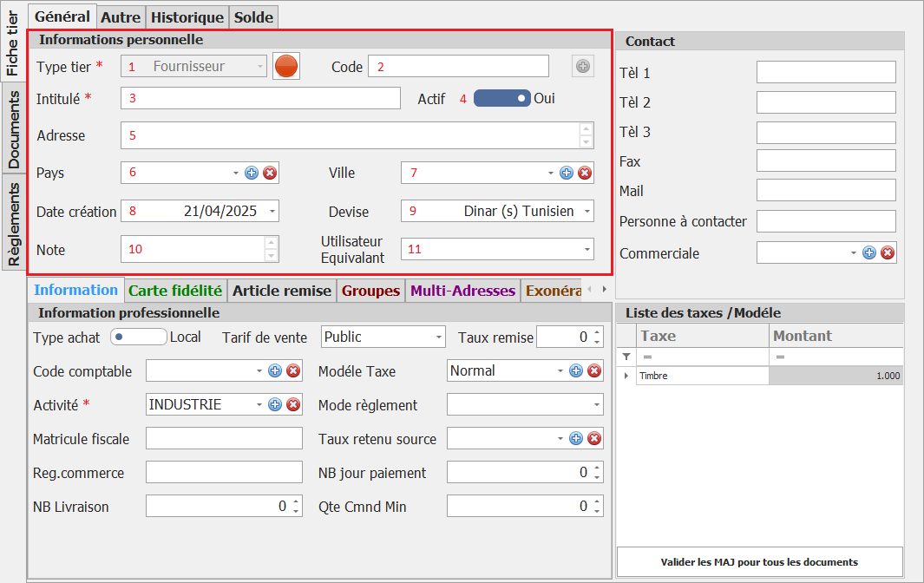The width and height of the screenshot is (924, 583).
Task: Add a new Code comptable with plus icon
Action: tap(275, 371)
